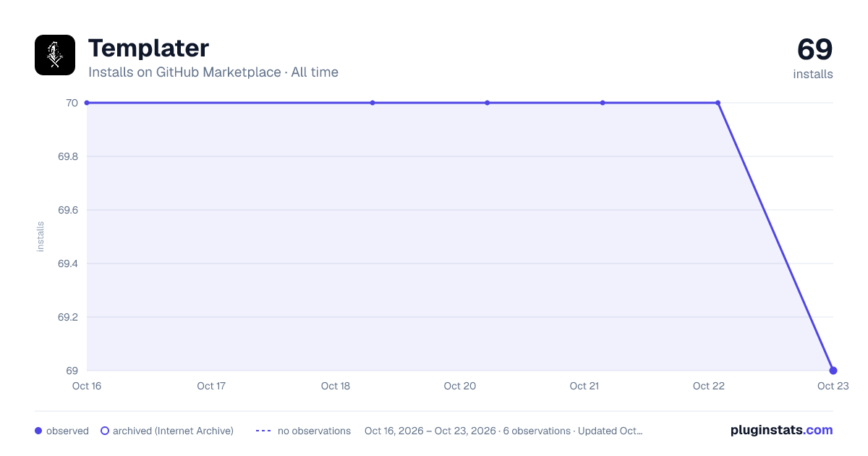The image size is (868, 456).
Task: Click the "69.6" y-axis label
Action: click(68, 210)
